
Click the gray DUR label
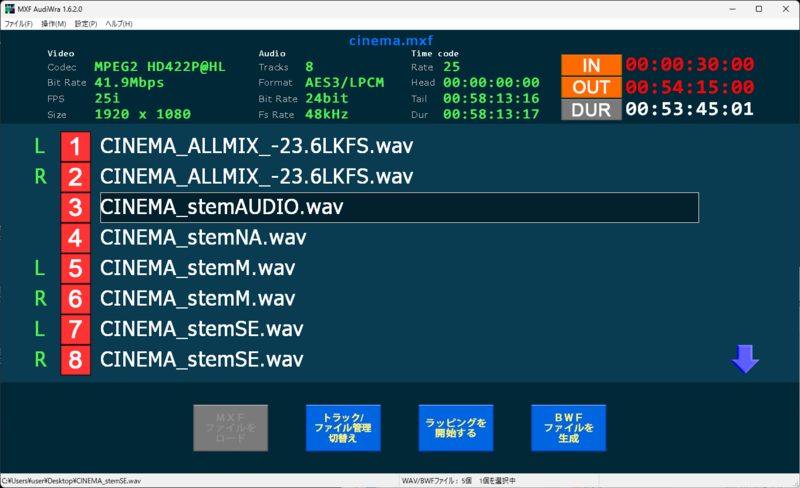coord(591,109)
